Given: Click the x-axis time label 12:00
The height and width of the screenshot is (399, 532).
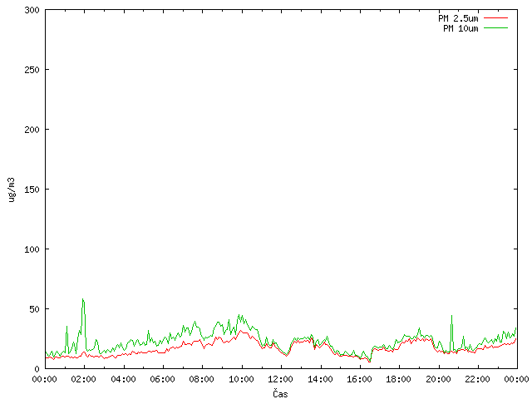Looking at the screenshot, I should 281,379.
